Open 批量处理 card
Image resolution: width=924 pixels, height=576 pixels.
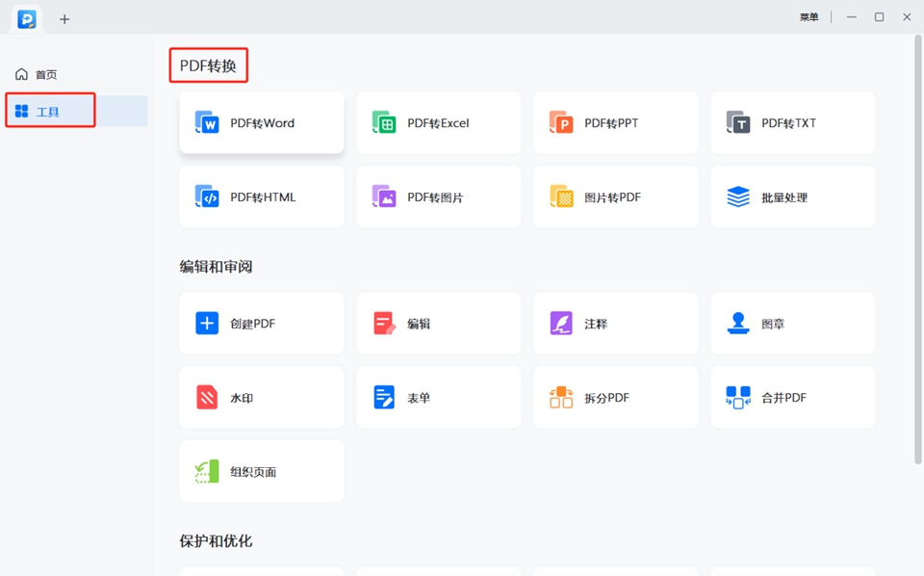(792, 196)
